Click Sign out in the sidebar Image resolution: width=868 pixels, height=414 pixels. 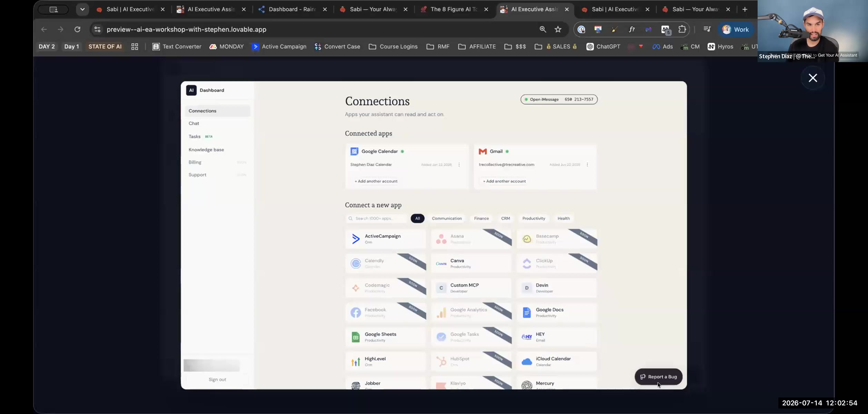(217, 379)
